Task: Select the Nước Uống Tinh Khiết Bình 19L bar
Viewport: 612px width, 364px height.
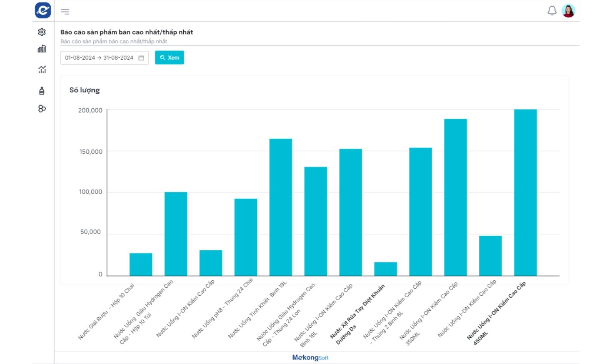Action: click(x=280, y=207)
